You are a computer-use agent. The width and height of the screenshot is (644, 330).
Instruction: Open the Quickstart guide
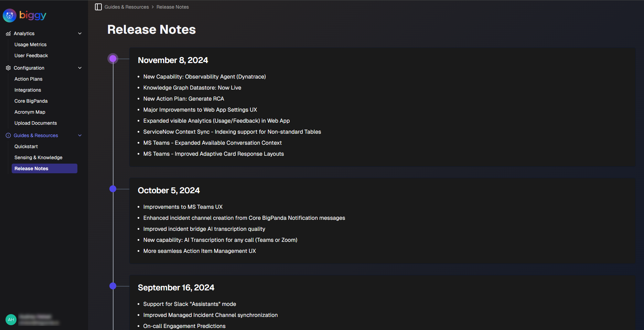pos(26,146)
